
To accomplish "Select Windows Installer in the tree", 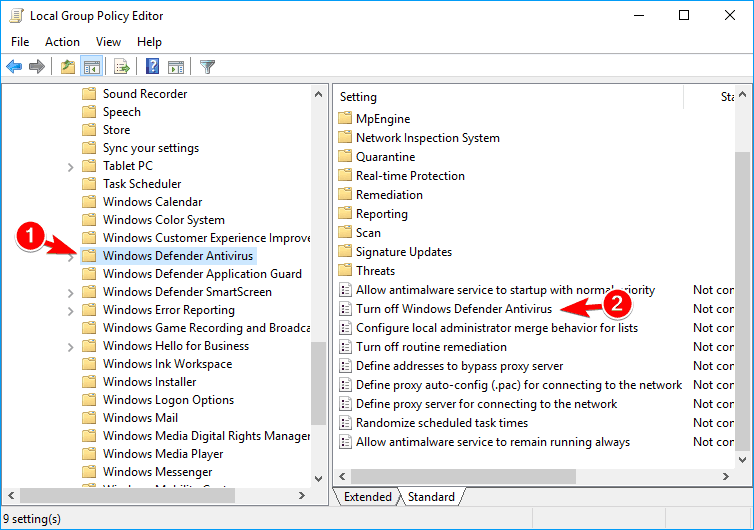I will pyautogui.click(x=150, y=381).
